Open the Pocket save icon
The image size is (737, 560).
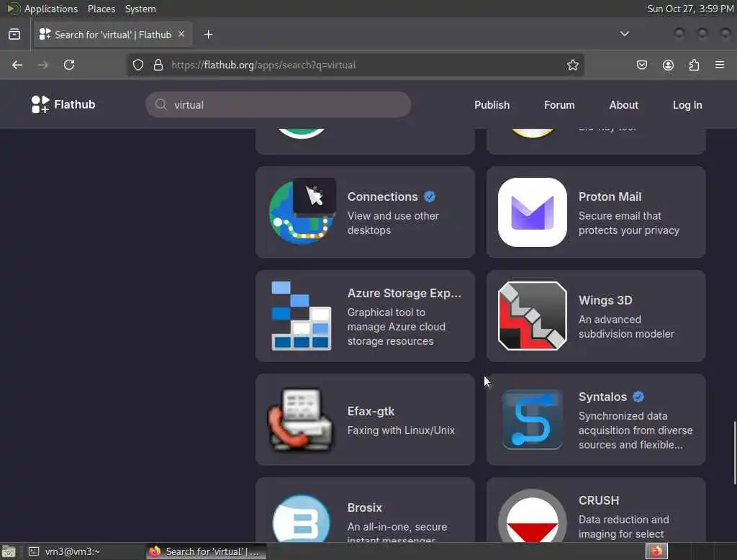click(641, 65)
